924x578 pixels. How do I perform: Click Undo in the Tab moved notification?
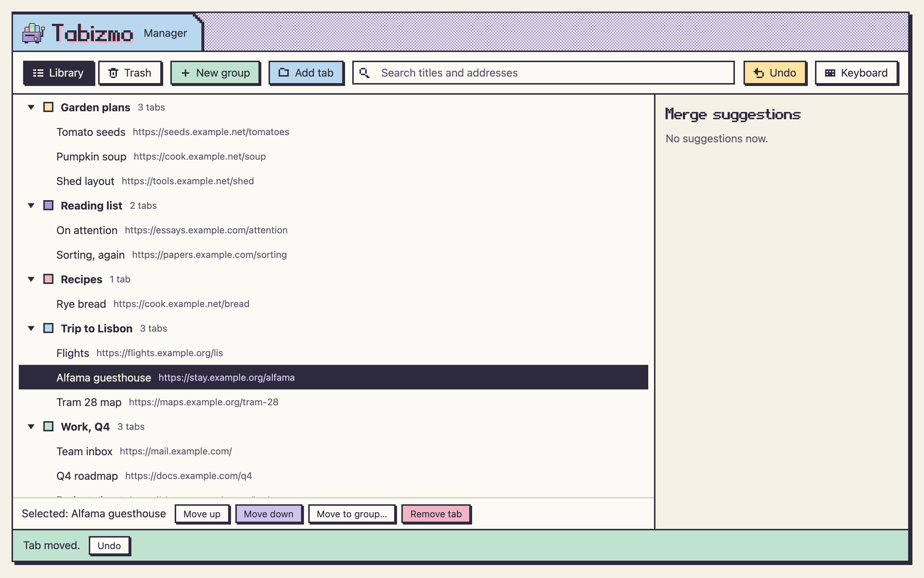(109, 545)
